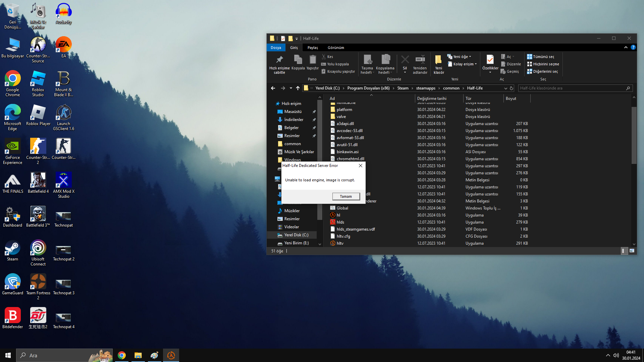
Task: Switch to the Paylaş ribbon tab
Action: click(x=312, y=48)
